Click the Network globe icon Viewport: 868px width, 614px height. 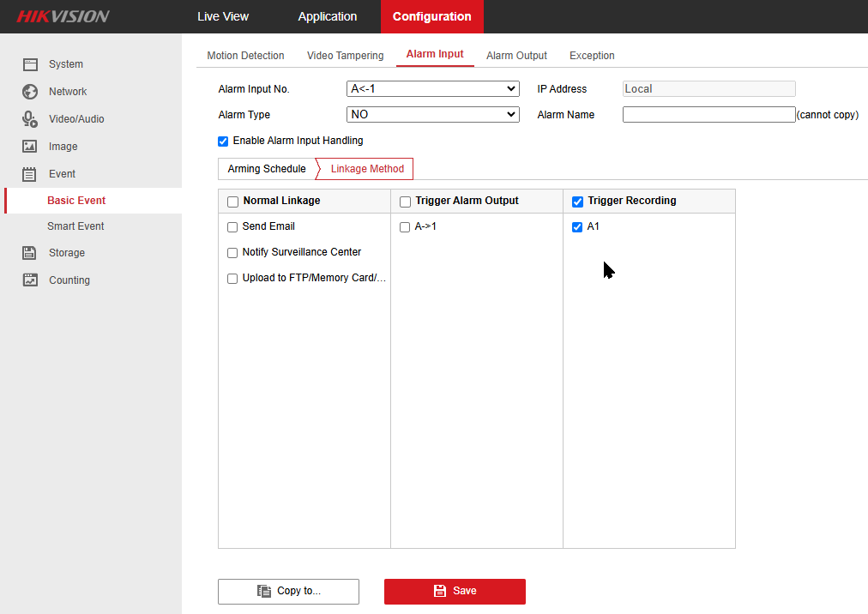[x=30, y=92]
